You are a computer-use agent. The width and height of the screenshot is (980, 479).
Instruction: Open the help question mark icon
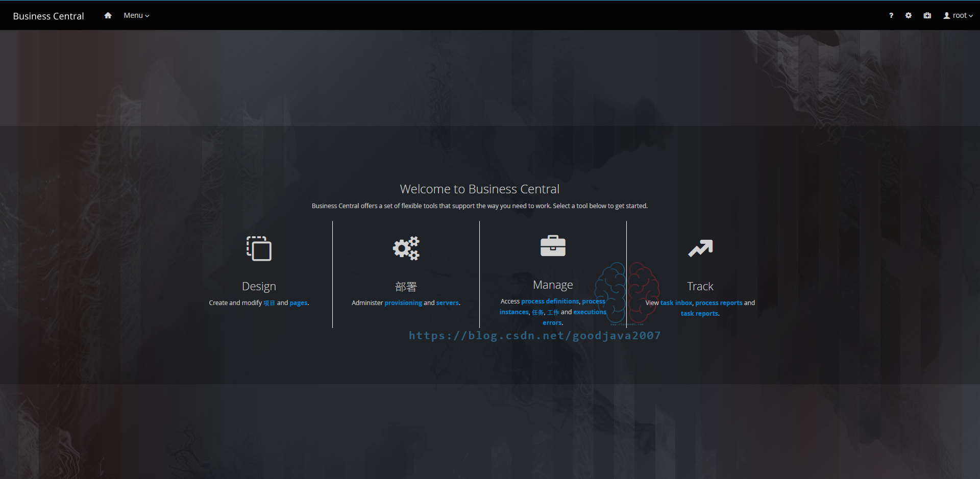tap(891, 15)
